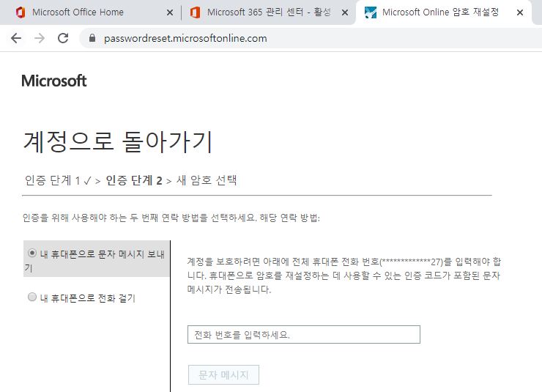Viewport: 542px width, 392px height.
Task: Select the Microsoft Online 암호 재설정 tab
Action: (x=440, y=12)
